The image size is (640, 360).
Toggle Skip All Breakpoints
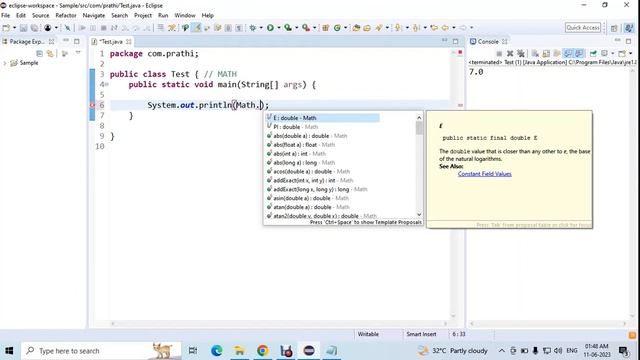pos(67,28)
